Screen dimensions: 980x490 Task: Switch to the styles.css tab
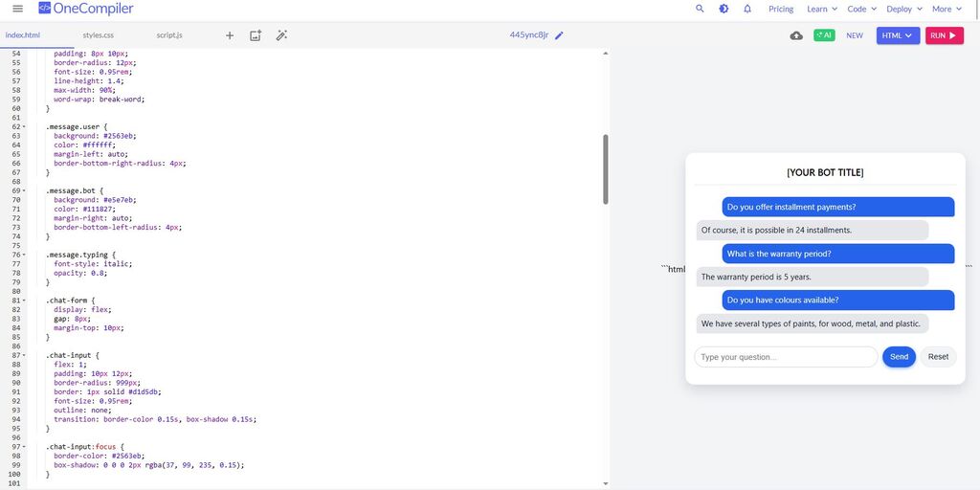coord(98,35)
